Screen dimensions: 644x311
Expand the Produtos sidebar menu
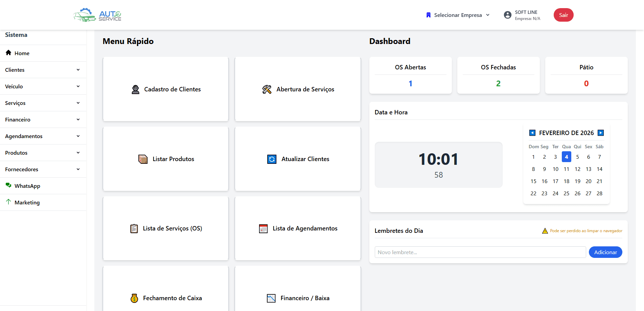pos(43,153)
